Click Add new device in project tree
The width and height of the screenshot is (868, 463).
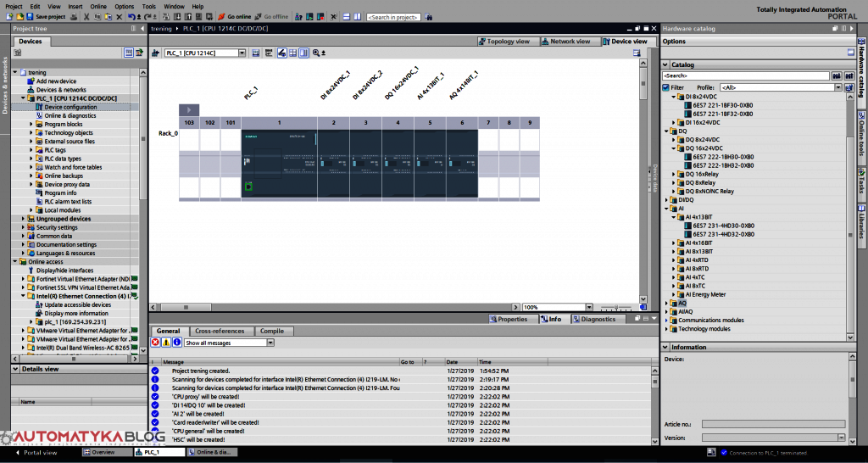tap(56, 81)
